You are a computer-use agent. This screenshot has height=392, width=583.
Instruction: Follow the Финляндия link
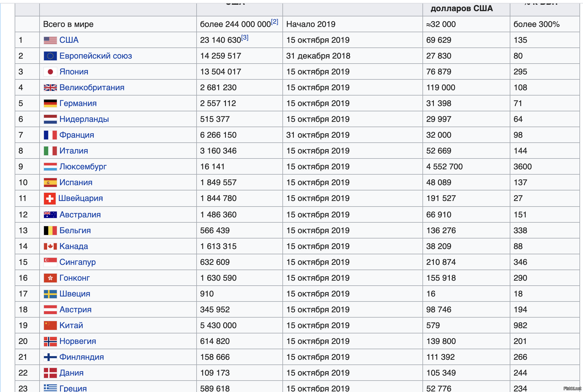pos(81,357)
